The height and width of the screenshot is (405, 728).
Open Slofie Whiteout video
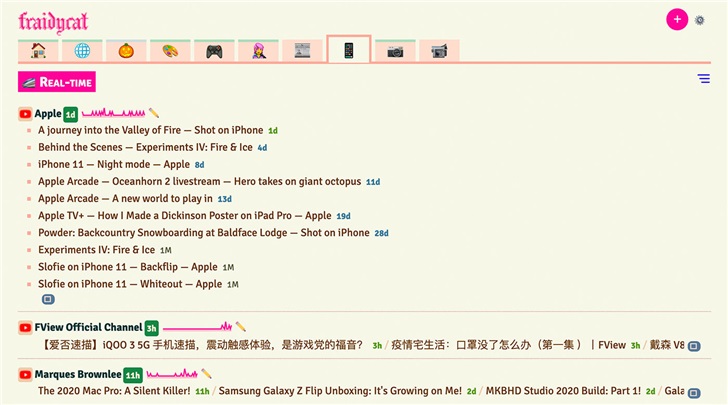pyautogui.click(x=130, y=284)
